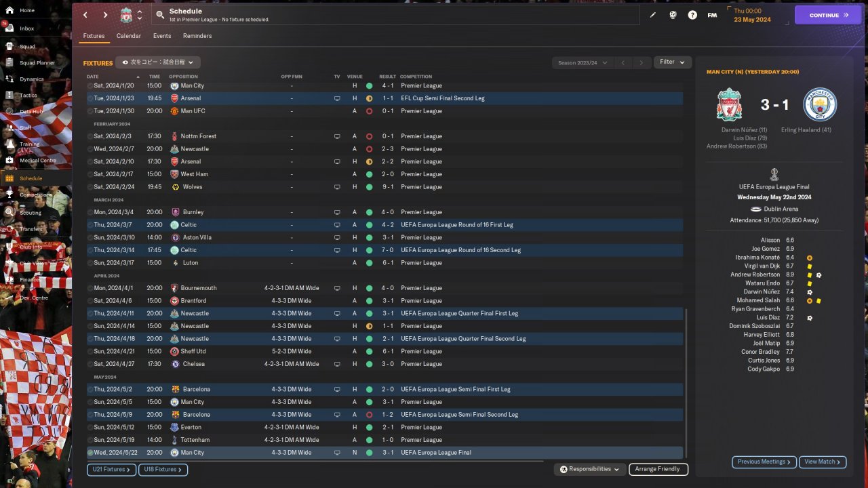This screenshot has width=868, height=488.
Task: Navigate back with the left arrow
Action: pos(85,15)
